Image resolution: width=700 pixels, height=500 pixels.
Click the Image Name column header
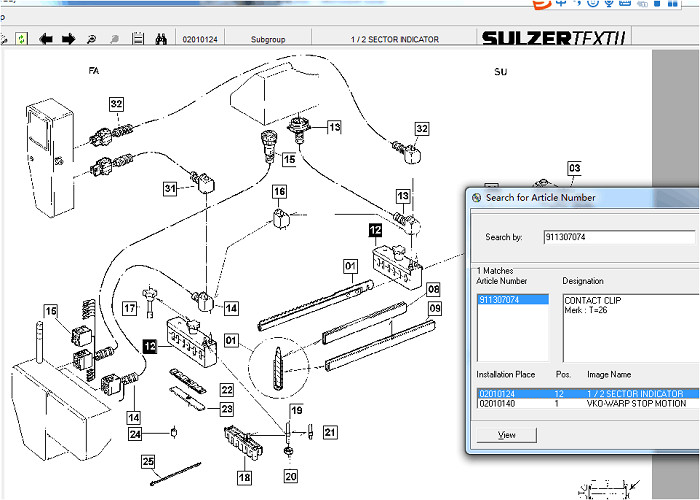click(x=609, y=375)
